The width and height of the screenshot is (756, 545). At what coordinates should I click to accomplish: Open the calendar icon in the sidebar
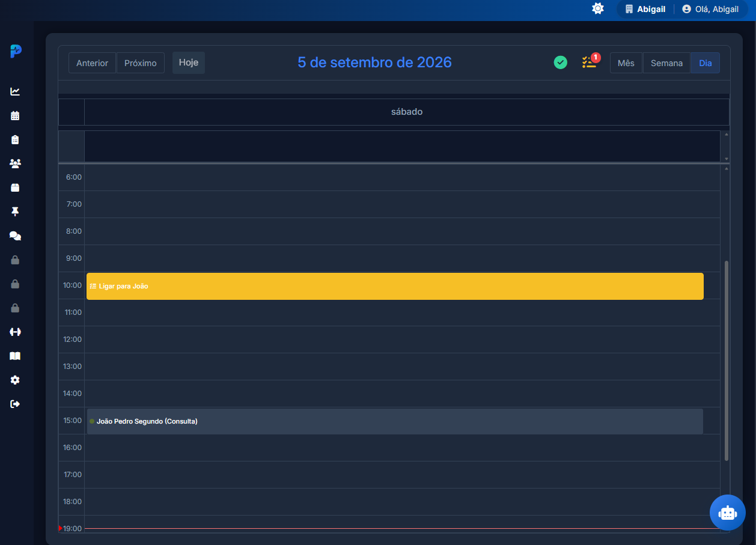(x=15, y=115)
